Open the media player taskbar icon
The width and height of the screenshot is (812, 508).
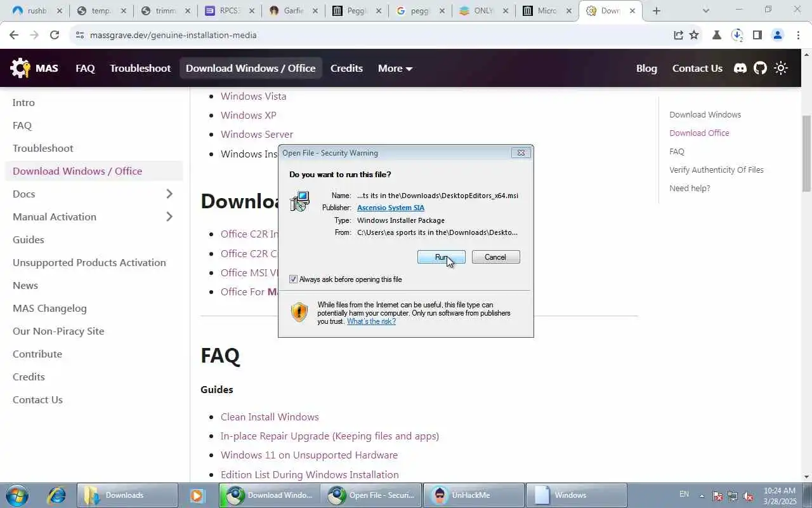pos(198,495)
